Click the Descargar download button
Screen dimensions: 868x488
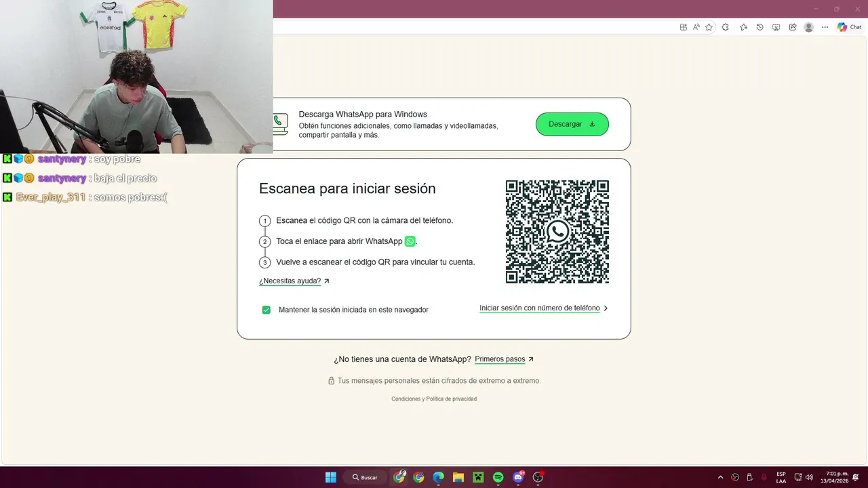(572, 124)
